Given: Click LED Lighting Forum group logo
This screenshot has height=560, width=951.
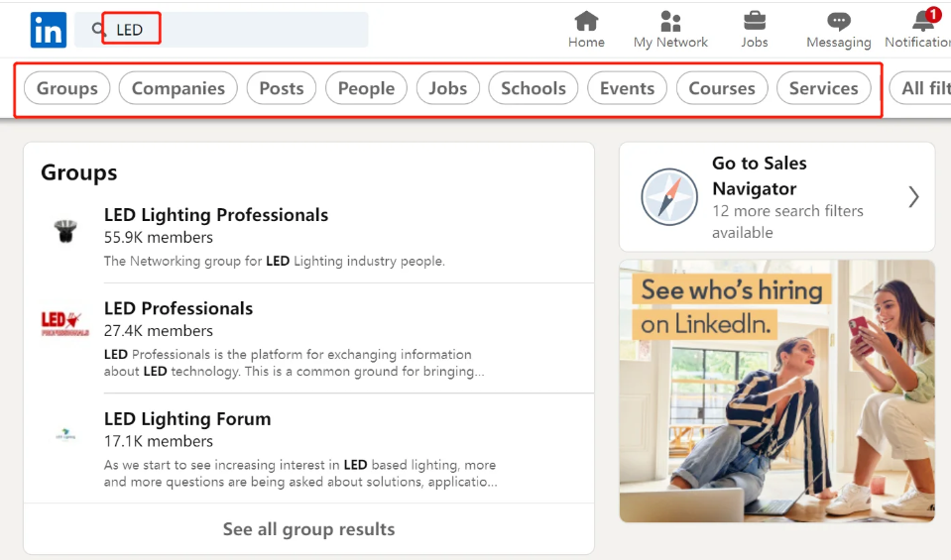Looking at the screenshot, I should click(65, 434).
